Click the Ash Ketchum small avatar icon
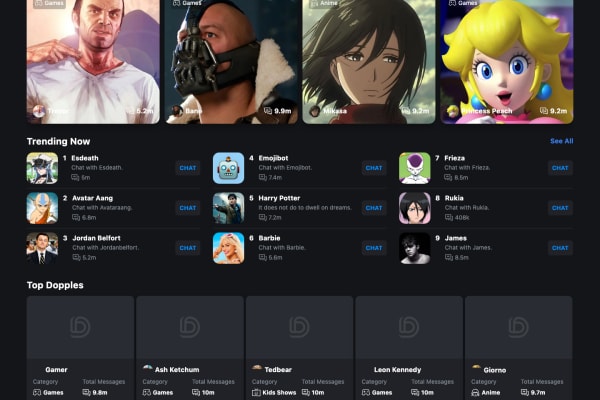This screenshot has width=600, height=400. pos(147,369)
